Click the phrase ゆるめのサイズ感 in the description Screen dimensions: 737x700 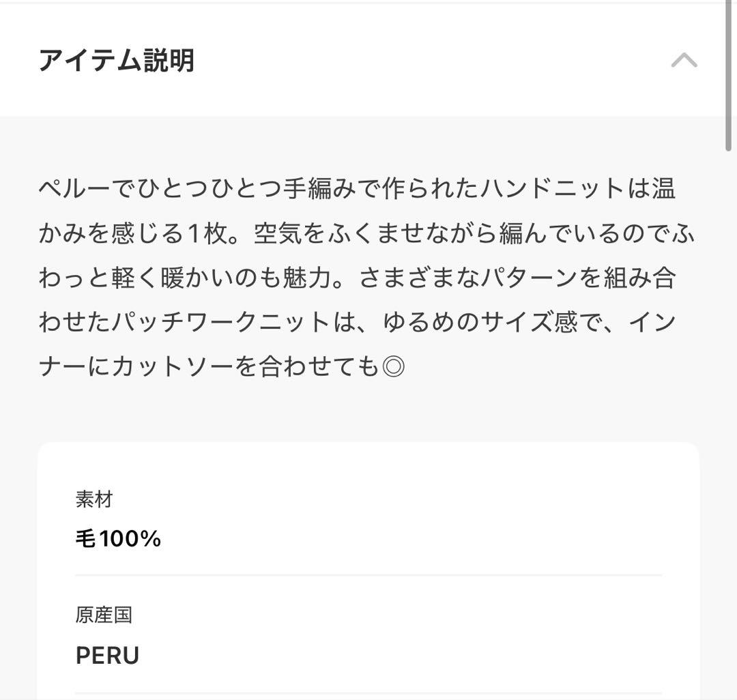click(480, 323)
